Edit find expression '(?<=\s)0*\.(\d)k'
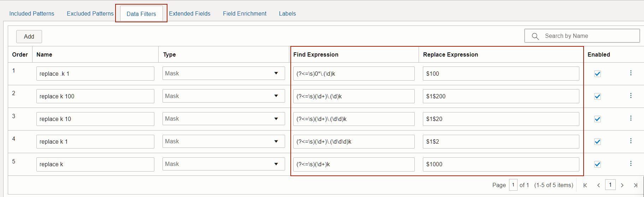Image resolution: width=644 pixels, height=197 pixels. tap(354, 74)
